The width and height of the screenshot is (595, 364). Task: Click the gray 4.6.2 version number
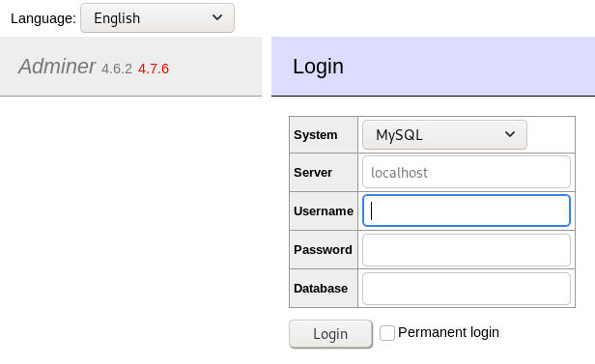pos(117,69)
